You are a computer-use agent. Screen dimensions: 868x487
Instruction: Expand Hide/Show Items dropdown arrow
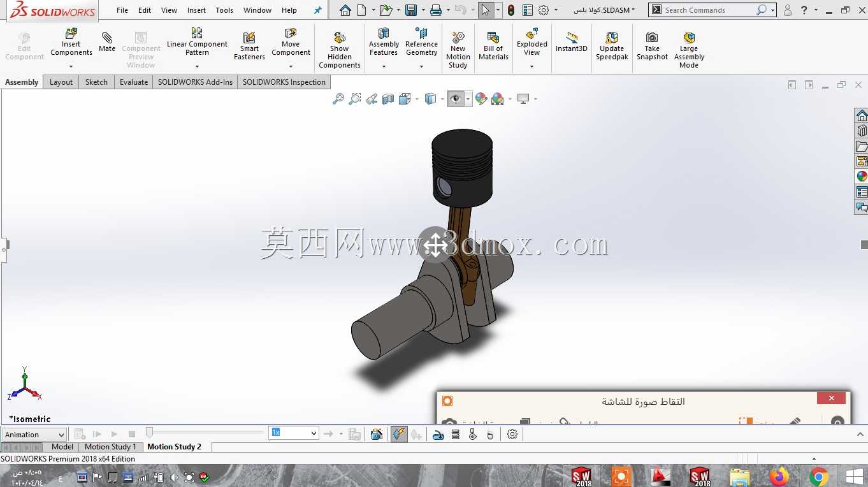point(468,99)
